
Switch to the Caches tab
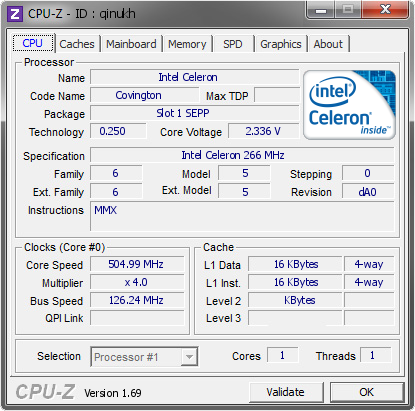[x=77, y=44]
